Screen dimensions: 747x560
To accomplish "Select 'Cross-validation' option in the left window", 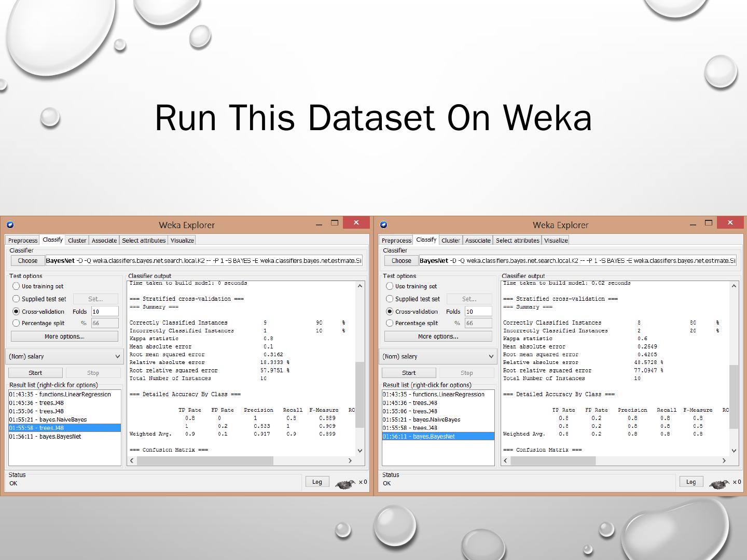I will point(38,312).
